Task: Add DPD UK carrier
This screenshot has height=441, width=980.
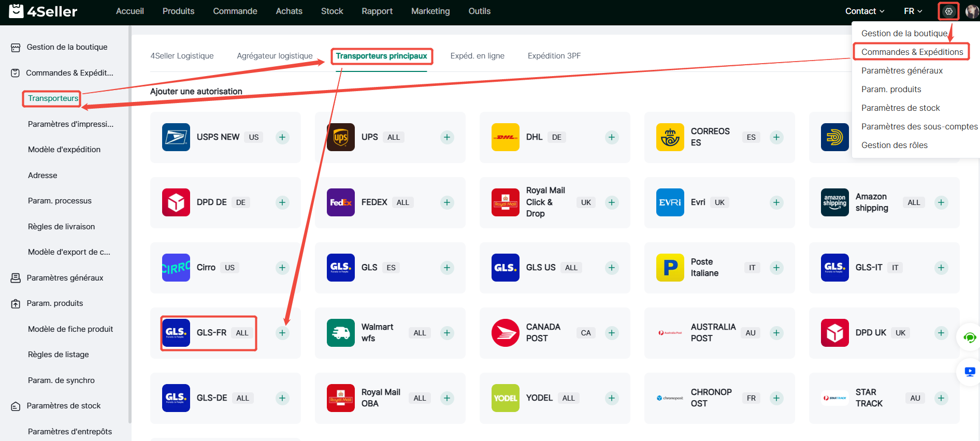Action: [x=941, y=333]
